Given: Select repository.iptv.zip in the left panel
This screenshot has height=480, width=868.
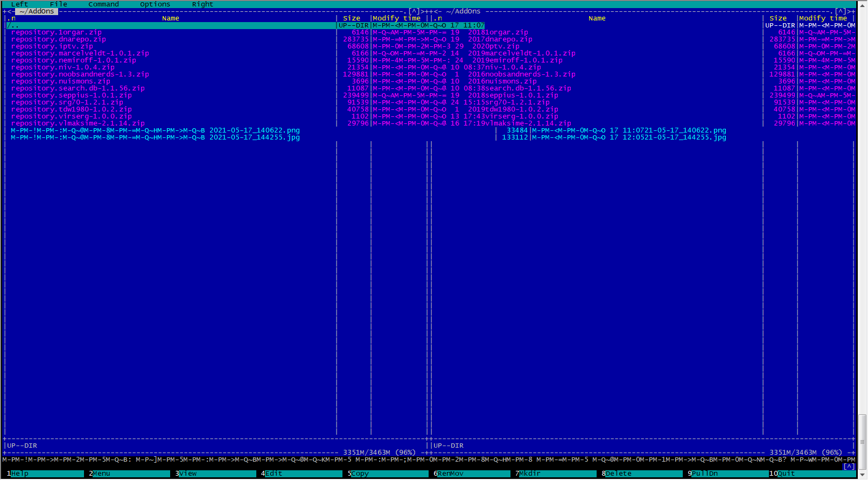Looking at the screenshot, I should (52, 46).
